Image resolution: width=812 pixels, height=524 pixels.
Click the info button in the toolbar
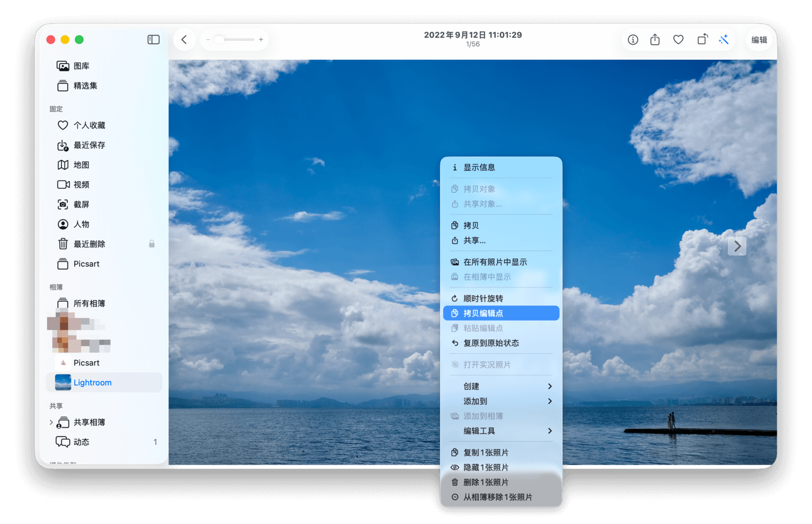pyautogui.click(x=632, y=40)
